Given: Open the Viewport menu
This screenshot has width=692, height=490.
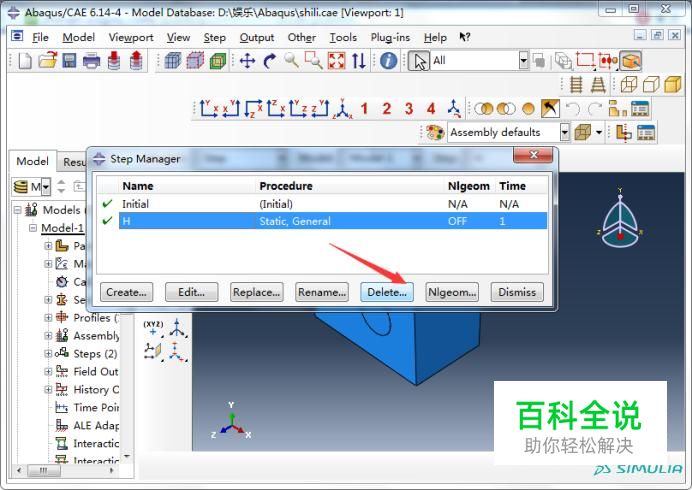Looking at the screenshot, I should 131,38.
